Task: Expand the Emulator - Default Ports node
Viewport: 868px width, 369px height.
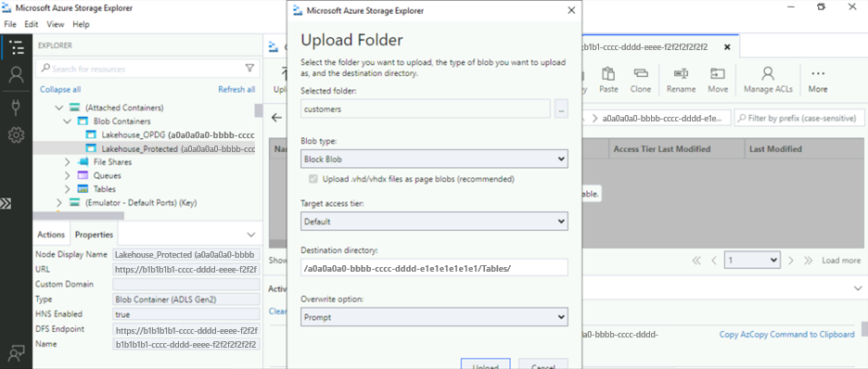Action: [59, 202]
